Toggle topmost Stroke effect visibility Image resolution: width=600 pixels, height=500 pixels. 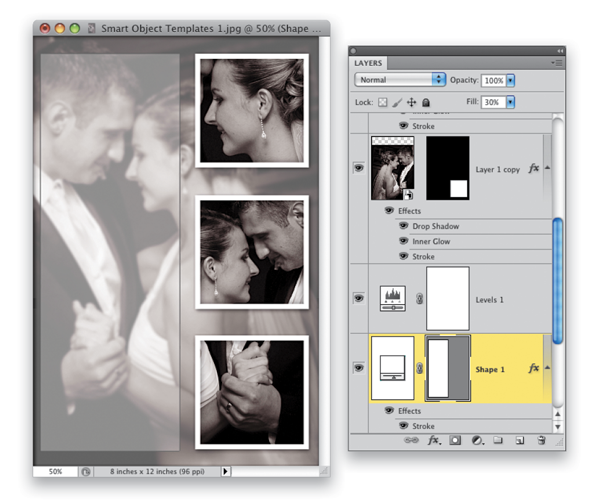404,125
